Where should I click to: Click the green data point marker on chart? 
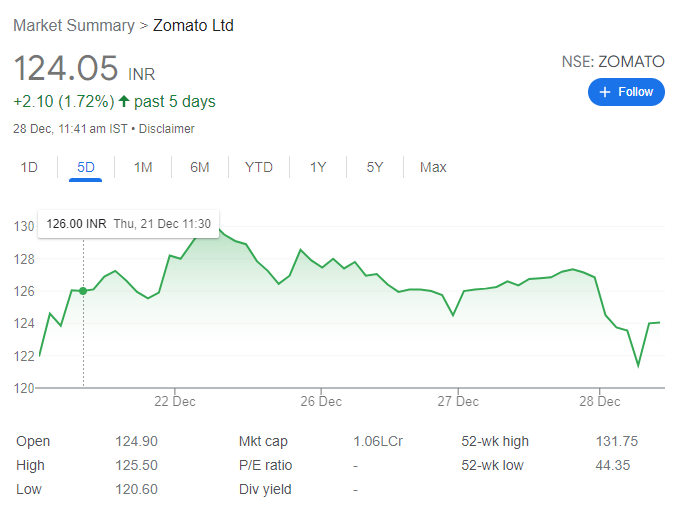[x=83, y=291]
